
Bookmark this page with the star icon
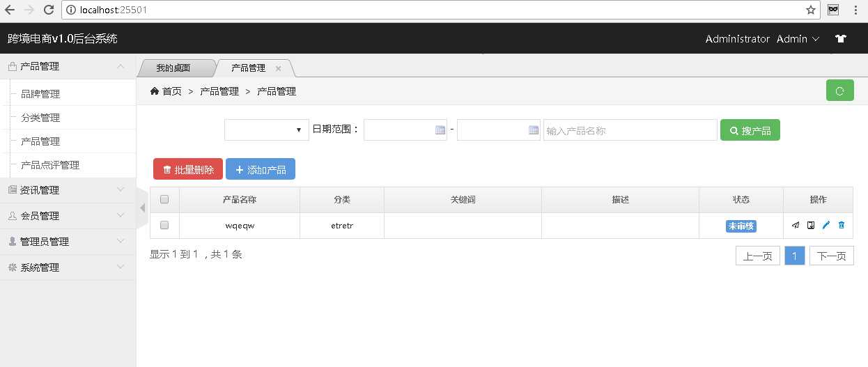click(811, 10)
